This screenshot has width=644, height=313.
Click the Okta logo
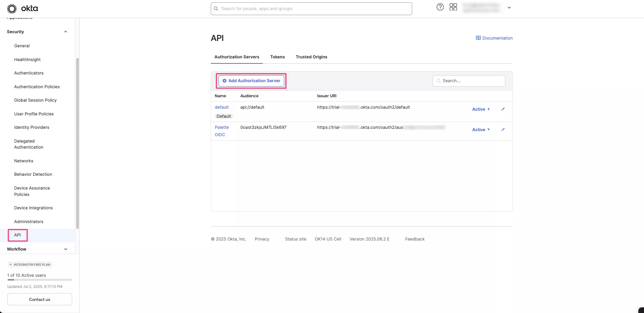[x=22, y=8]
